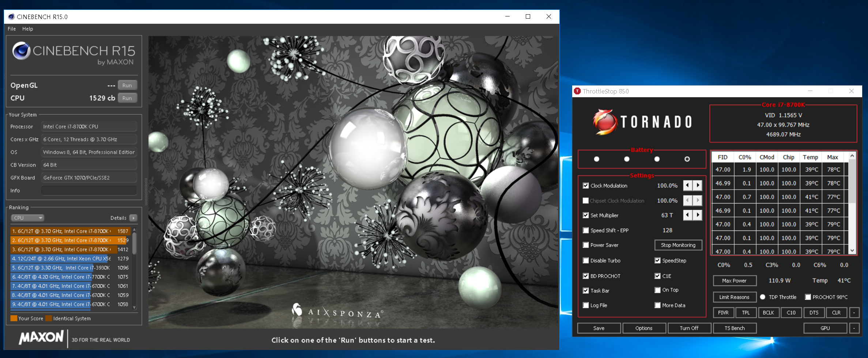The image size is (868, 358).
Task: Click the C10 button
Action: click(x=791, y=313)
